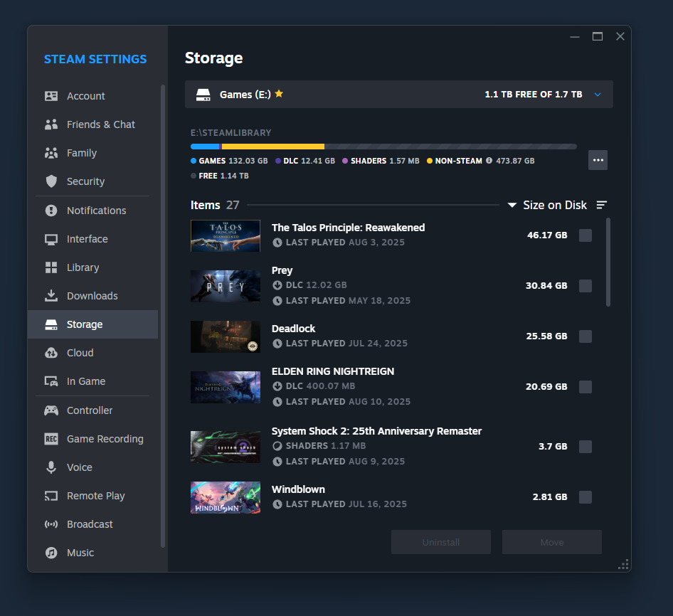Check the System Shock 2 checkbox

coord(585,447)
